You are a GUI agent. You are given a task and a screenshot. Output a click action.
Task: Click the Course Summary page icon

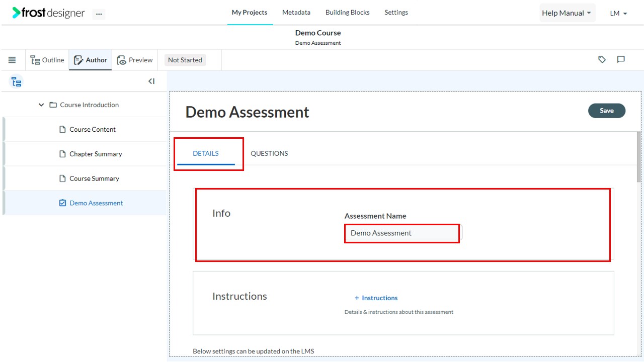[x=63, y=178]
